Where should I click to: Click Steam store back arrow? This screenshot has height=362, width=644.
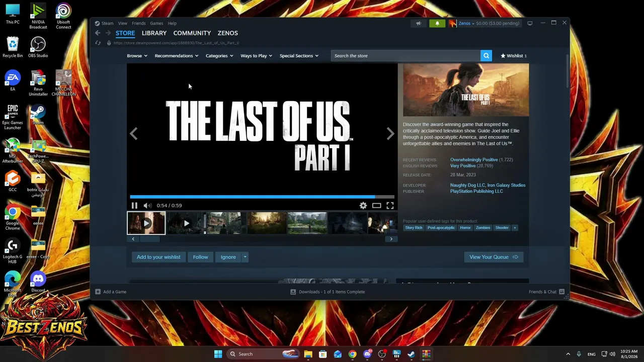98,33
